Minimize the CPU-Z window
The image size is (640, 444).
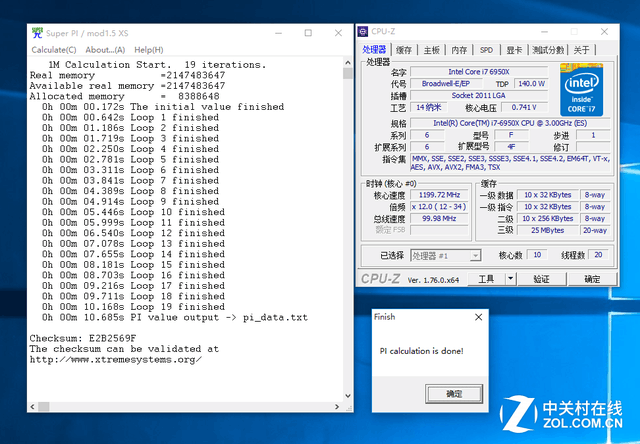pyautogui.click(x=544, y=31)
